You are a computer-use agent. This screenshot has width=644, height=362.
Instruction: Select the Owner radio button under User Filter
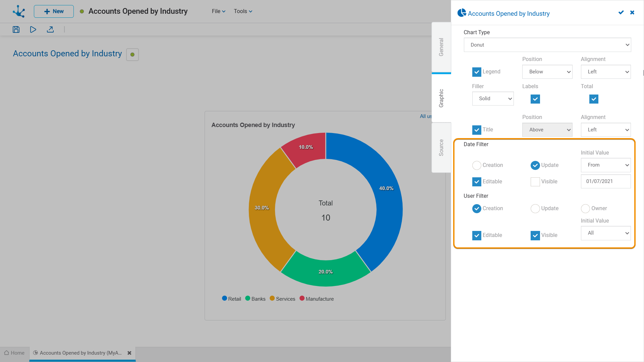tap(585, 208)
